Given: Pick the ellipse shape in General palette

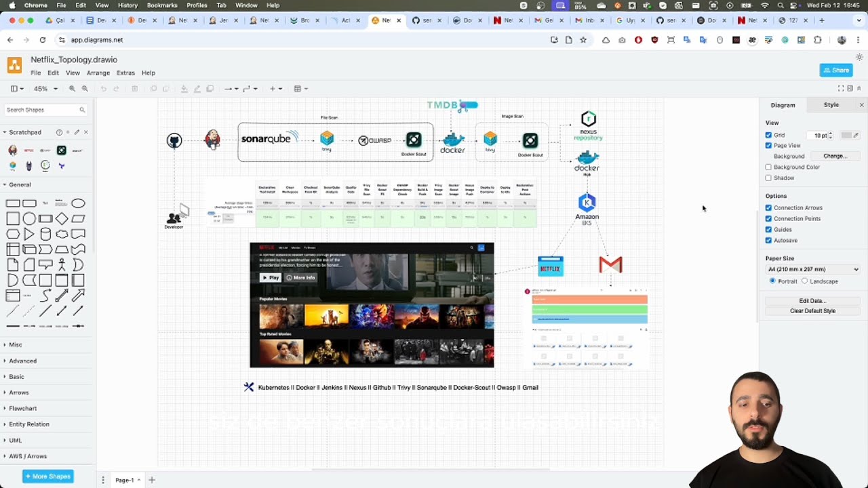Looking at the screenshot, I should coord(78,203).
